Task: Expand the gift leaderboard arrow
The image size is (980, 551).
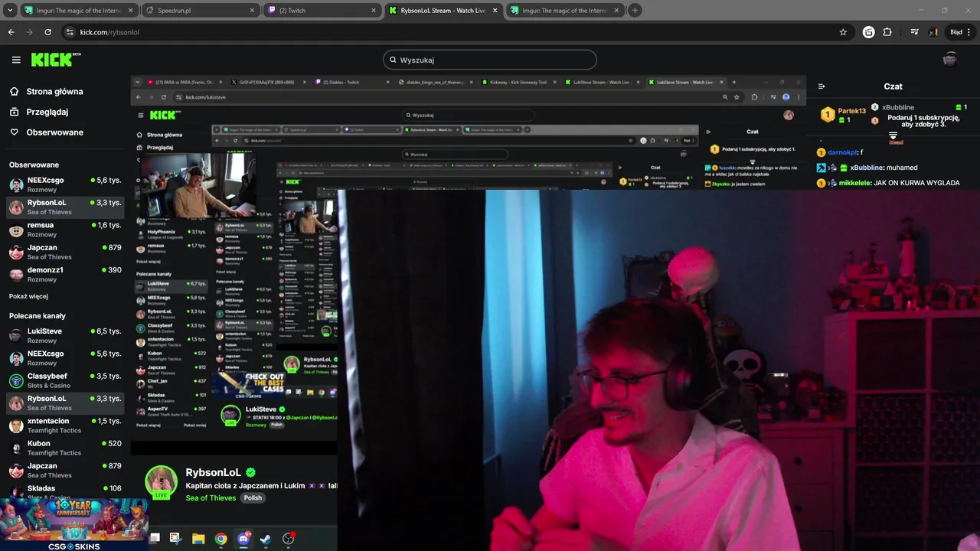Action: (x=893, y=136)
